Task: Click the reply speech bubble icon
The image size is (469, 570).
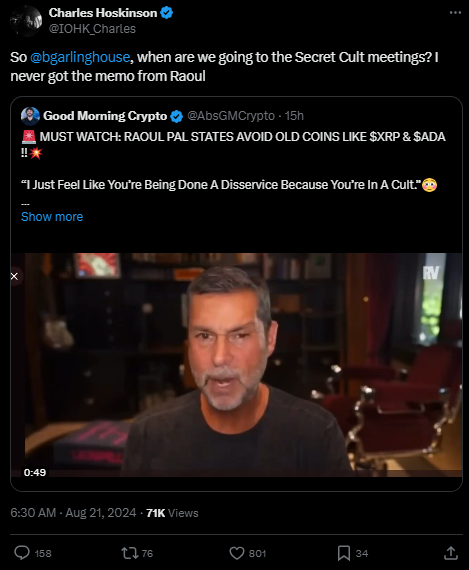Action: pos(22,553)
